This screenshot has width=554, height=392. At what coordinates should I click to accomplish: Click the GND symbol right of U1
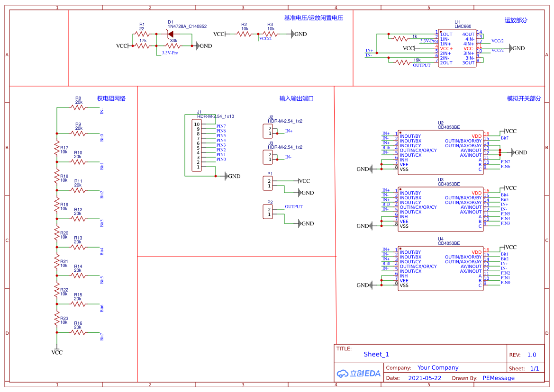[x=517, y=48]
